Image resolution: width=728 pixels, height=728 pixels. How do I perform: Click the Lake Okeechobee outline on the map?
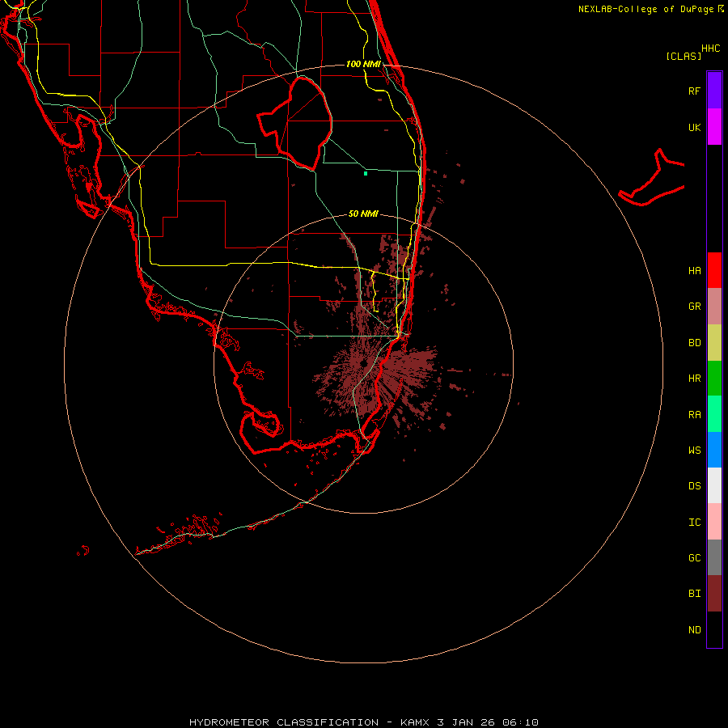tap(294, 123)
